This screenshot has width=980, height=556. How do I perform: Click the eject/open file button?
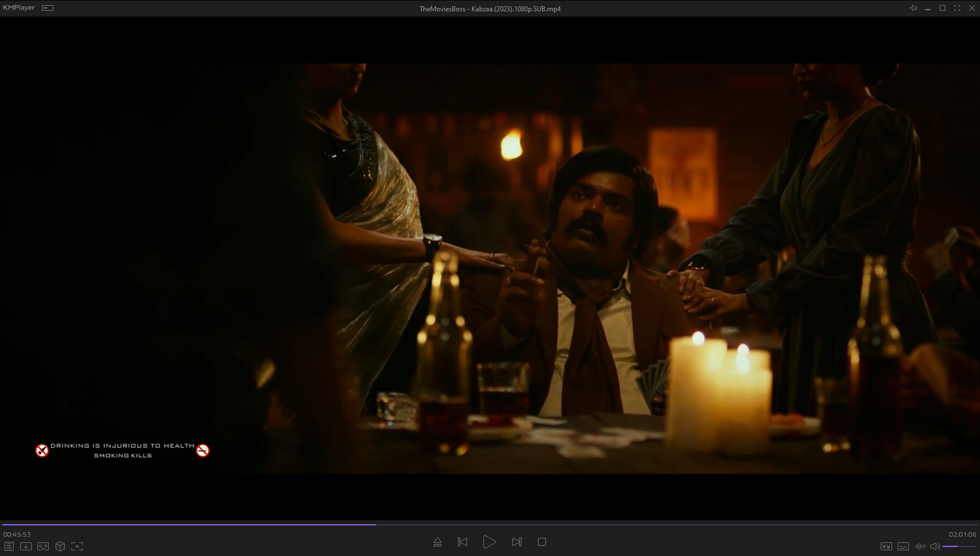pyautogui.click(x=438, y=542)
